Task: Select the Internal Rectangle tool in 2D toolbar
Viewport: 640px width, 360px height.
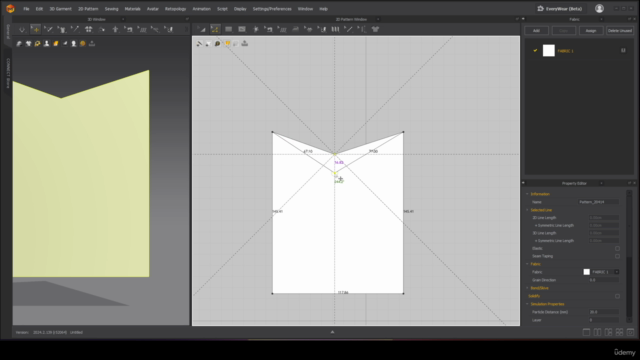Action: coord(242,29)
